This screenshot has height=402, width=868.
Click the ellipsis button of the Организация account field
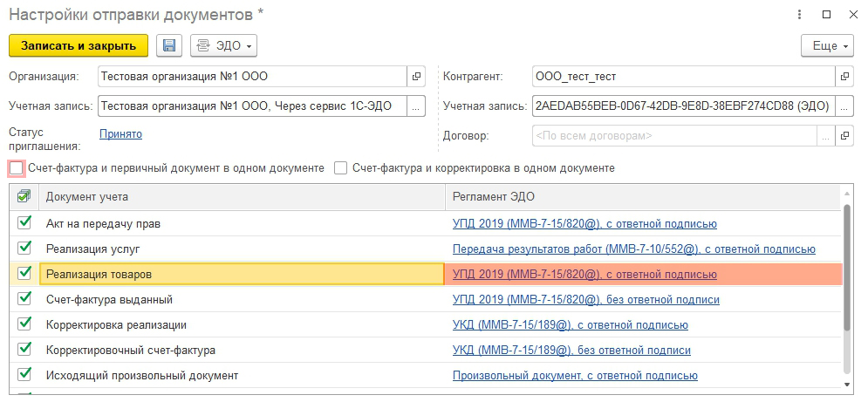[x=416, y=106]
